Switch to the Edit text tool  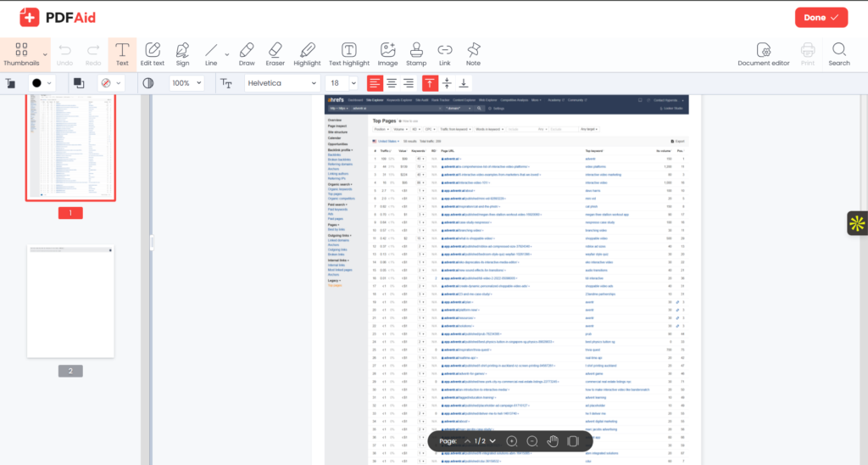[153, 53]
